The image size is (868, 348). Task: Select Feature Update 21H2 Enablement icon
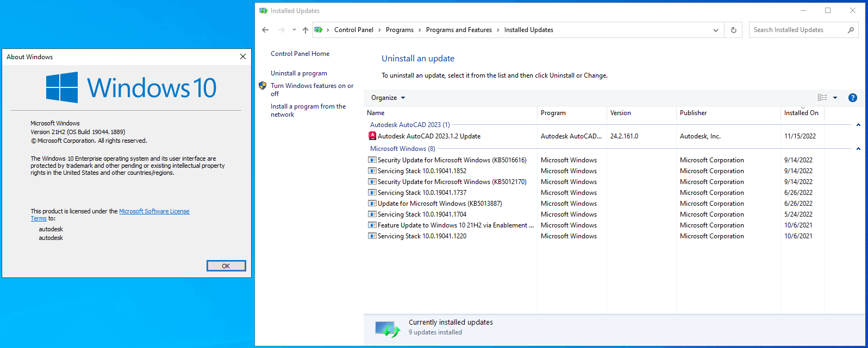[372, 225]
